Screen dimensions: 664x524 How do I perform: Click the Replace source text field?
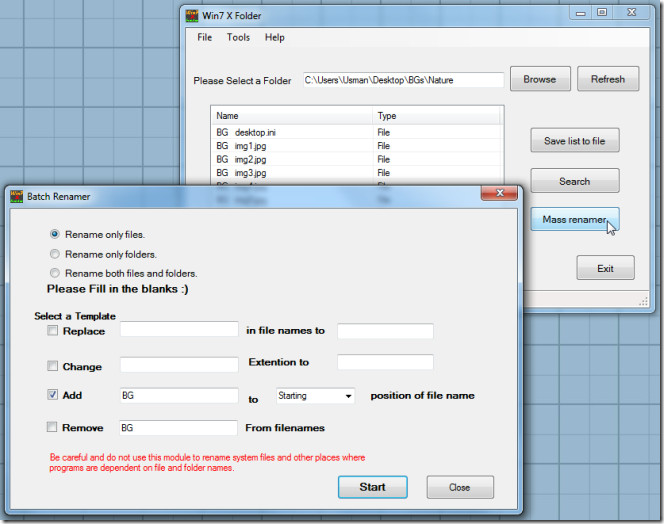pyautogui.click(x=179, y=330)
